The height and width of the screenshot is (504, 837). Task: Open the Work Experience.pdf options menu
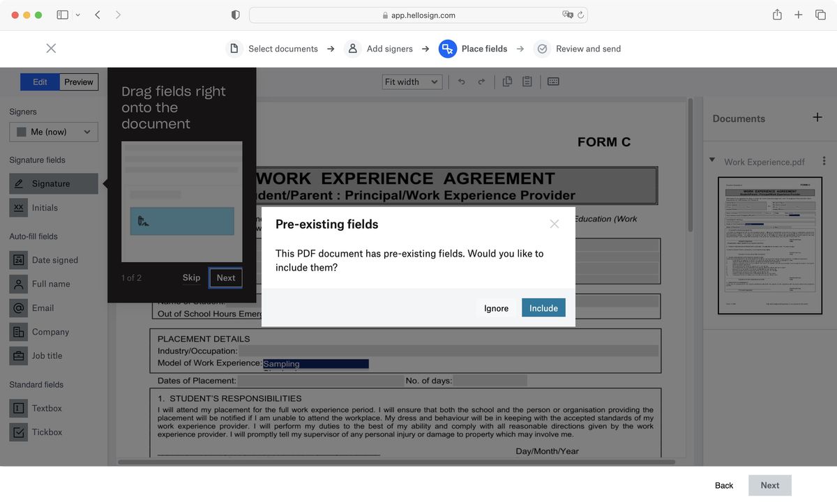[823, 160]
